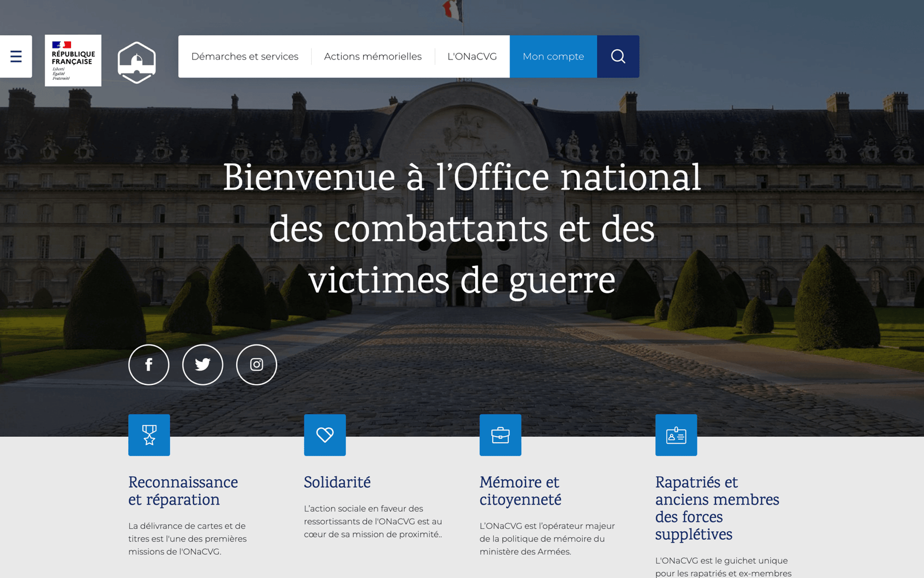Open the ONaCVG Twitter page
924x578 pixels.
(203, 365)
